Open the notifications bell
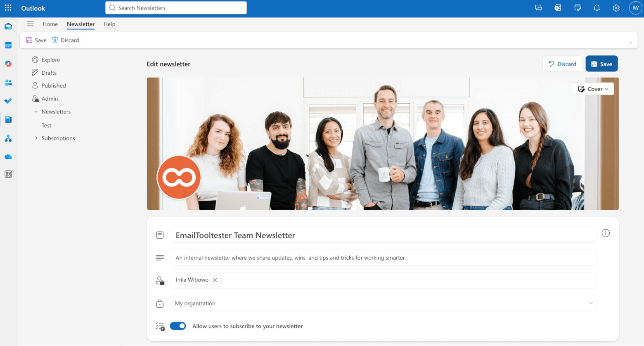Screen dimensions: 644x346 point(597,8)
